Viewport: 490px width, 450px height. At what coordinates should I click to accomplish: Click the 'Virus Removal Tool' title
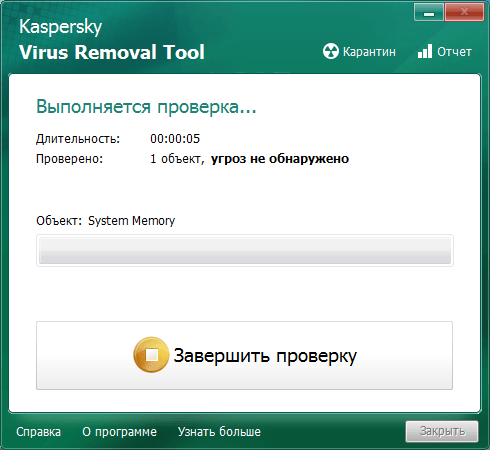point(112,52)
